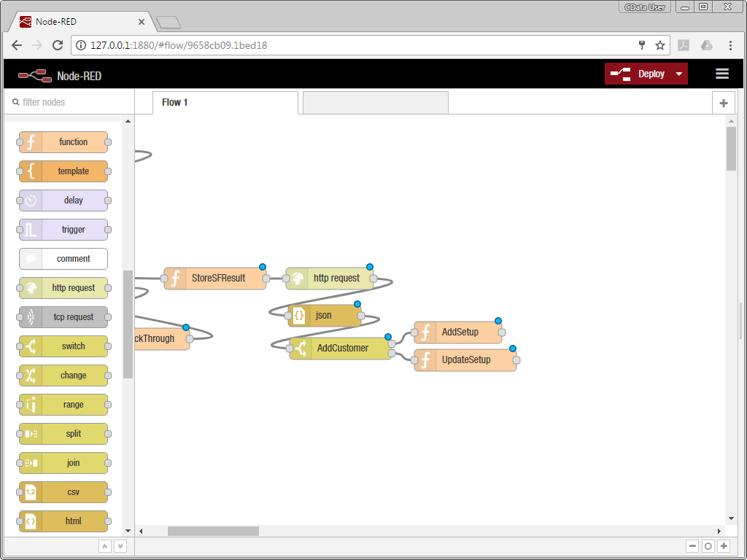747x560 pixels.
Task: Open the Deploy options dropdown arrow
Action: pos(679,74)
